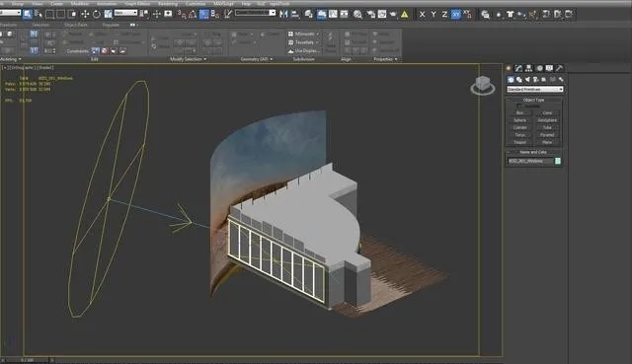
Task: Open the Schematic View icon
Action: click(x=345, y=14)
